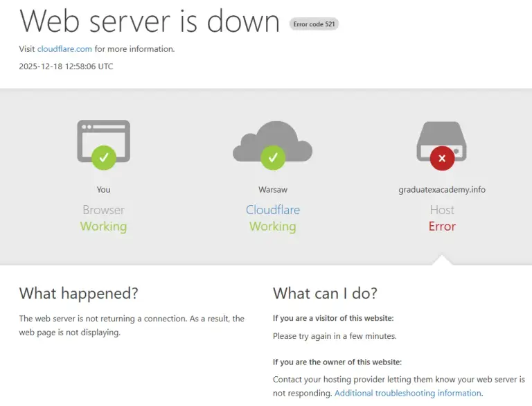Image resolution: width=532 pixels, height=406 pixels.
Task: Click the 'web server is not returning a connection' paragraph
Action: (x=132, y=326)
